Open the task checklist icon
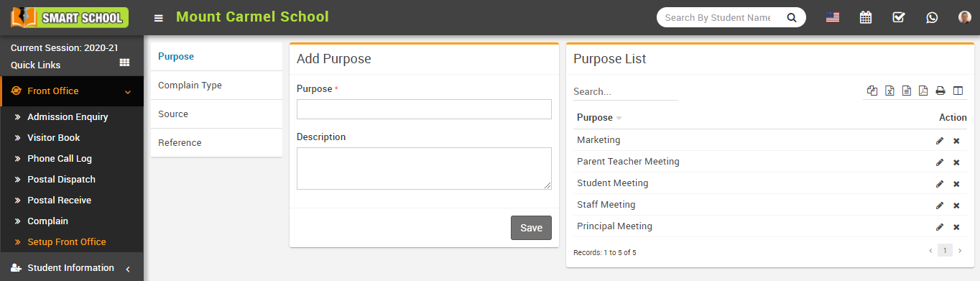The width and height of the screenshot is (980, 281). 899,17
